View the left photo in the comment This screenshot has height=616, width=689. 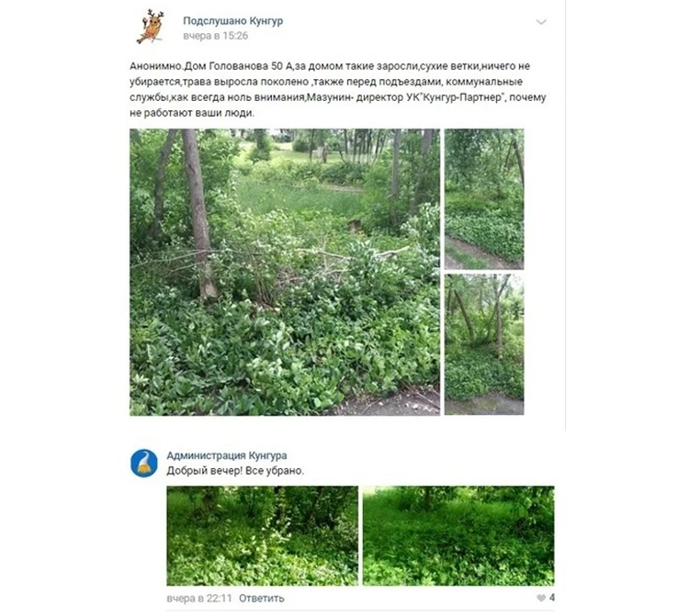263,535
